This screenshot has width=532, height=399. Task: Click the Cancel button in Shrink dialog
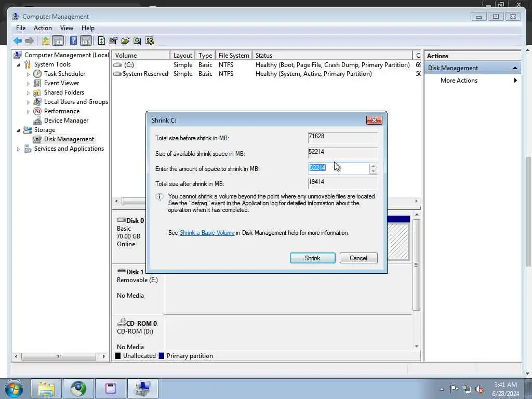(358, 258)
